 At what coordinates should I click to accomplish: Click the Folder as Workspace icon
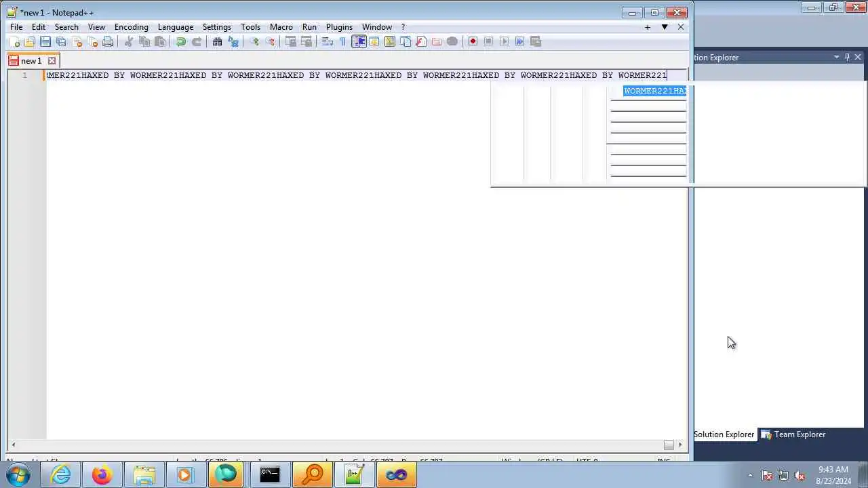[437, 41]
